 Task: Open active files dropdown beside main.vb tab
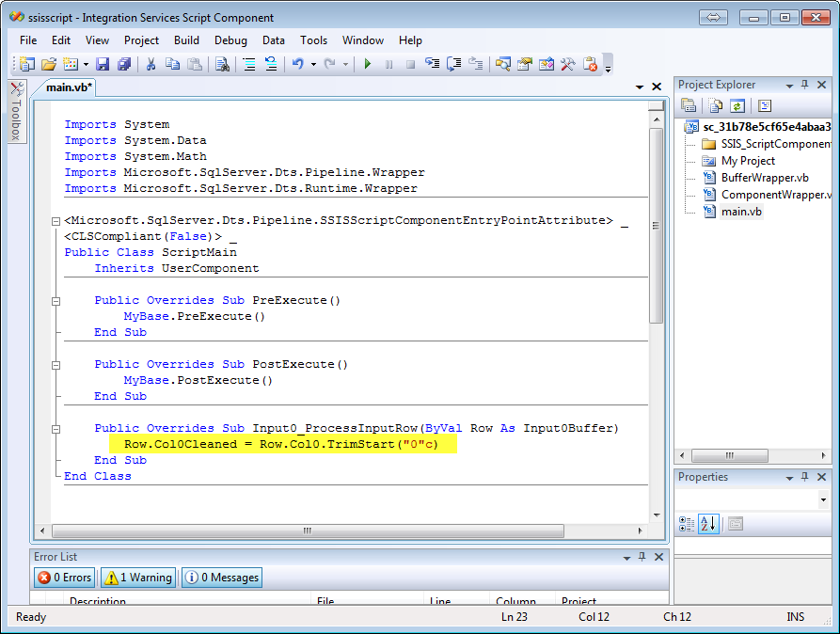pos(640,87)
